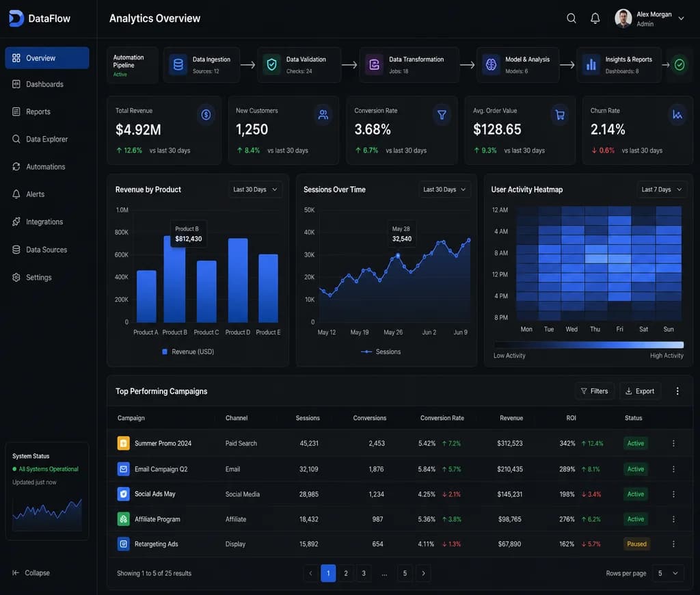Click the Data Transformation icon
The image size is (700, 595).
[375, 65]
